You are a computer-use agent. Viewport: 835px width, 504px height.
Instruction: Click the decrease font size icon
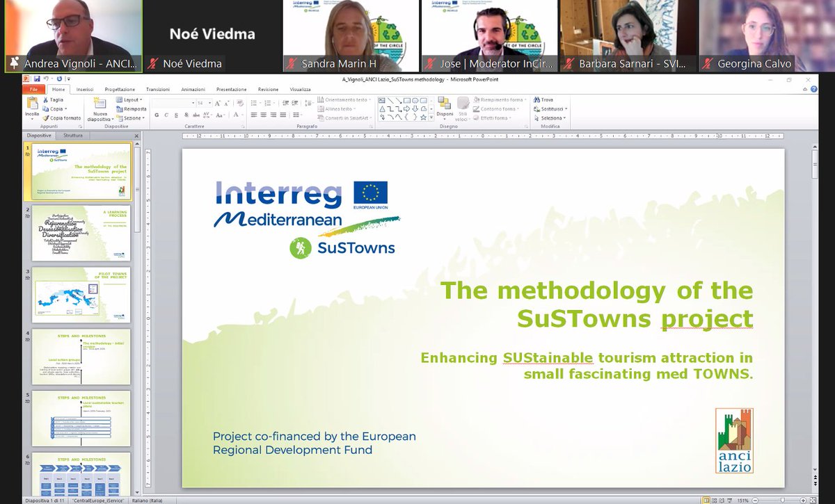click(x=227, y=103)
